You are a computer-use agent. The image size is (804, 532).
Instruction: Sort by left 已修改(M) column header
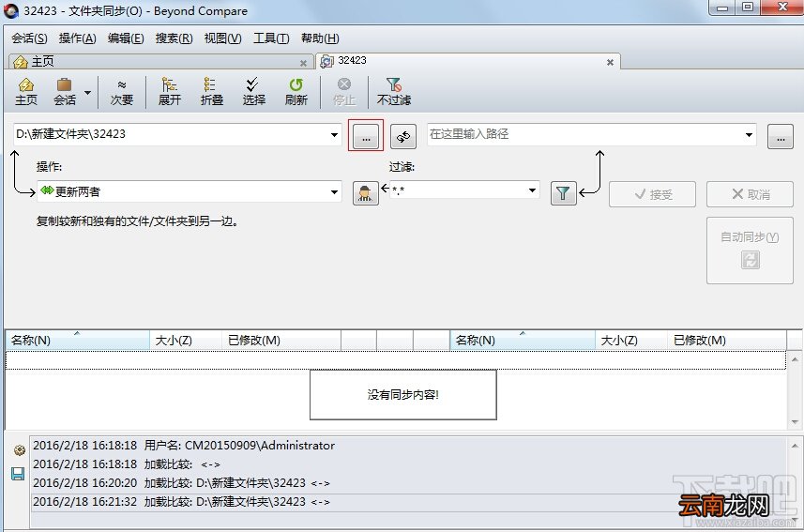click(281, 341)
